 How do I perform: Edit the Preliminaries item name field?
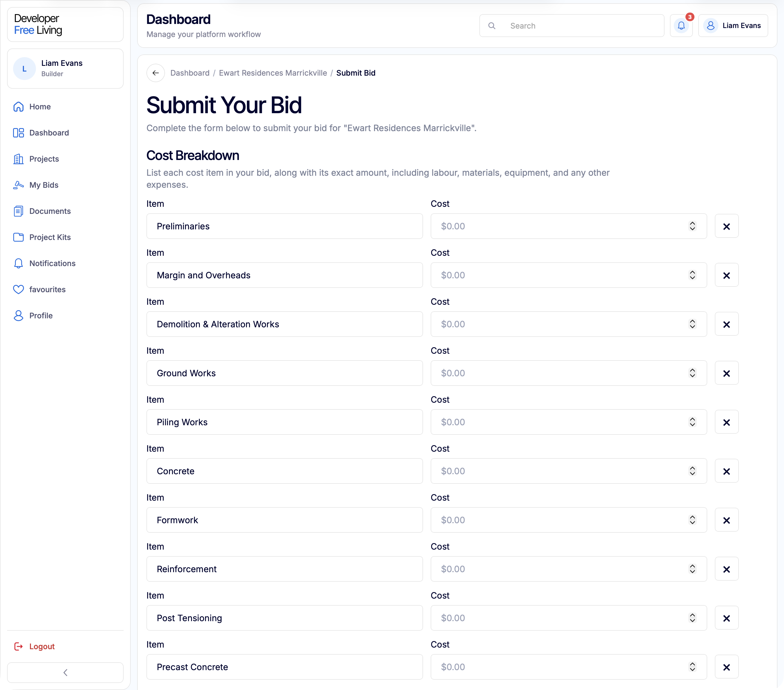point(284,226)
